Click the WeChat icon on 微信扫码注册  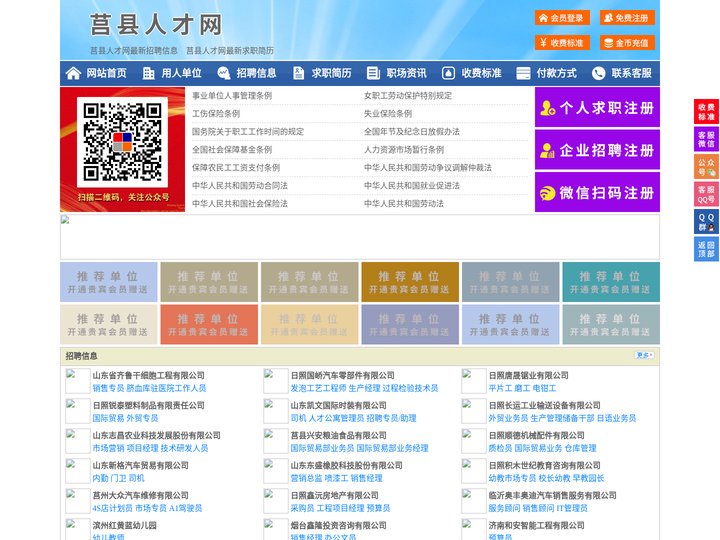click(x=547, y=193)
